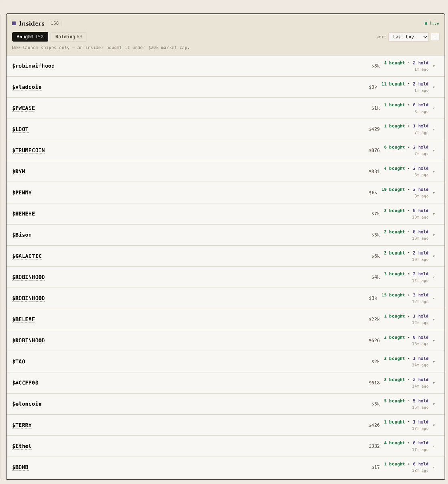The height and width of the screenshot is (484, 448).
Task: Open the $vladcoin token link
Action: 27,87
